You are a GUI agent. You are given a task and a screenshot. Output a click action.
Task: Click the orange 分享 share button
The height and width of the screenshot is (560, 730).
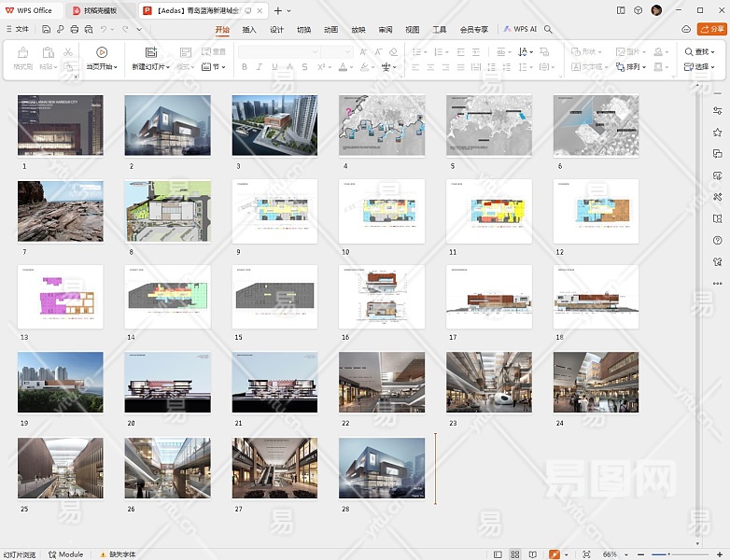coord(713,29)
